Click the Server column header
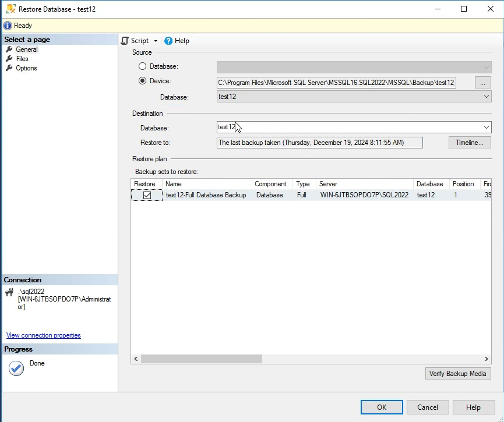Screen dimensions: 504x422 tap(365, 184)
